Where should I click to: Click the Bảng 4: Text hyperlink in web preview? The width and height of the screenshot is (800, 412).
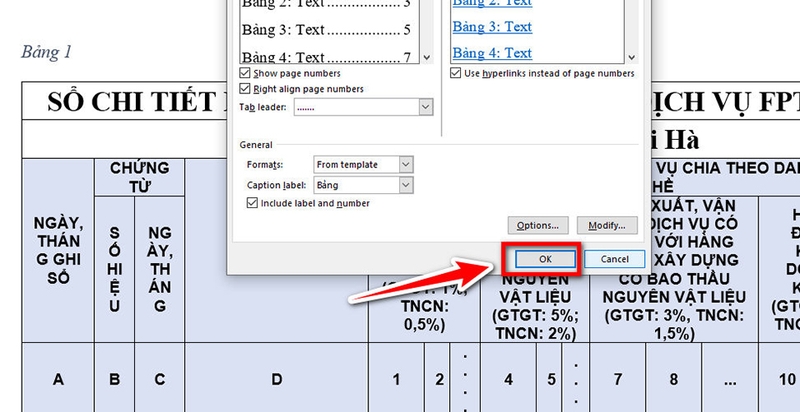[492, 53]
